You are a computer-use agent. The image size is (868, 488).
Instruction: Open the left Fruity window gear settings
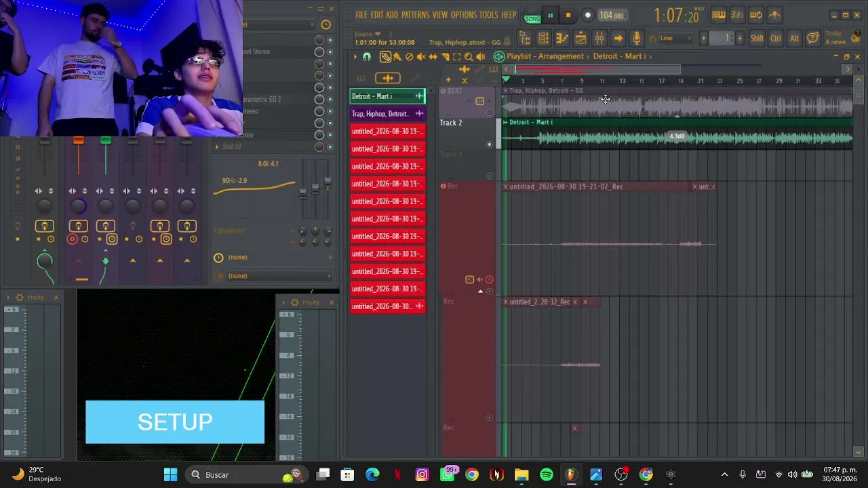pos(20,298)
